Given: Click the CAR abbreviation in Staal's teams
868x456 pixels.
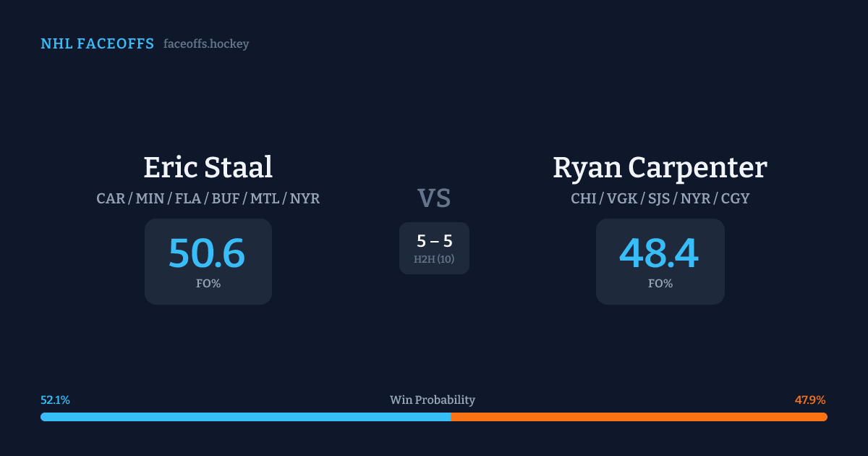Looking at the screenshot, I should 111,198.
